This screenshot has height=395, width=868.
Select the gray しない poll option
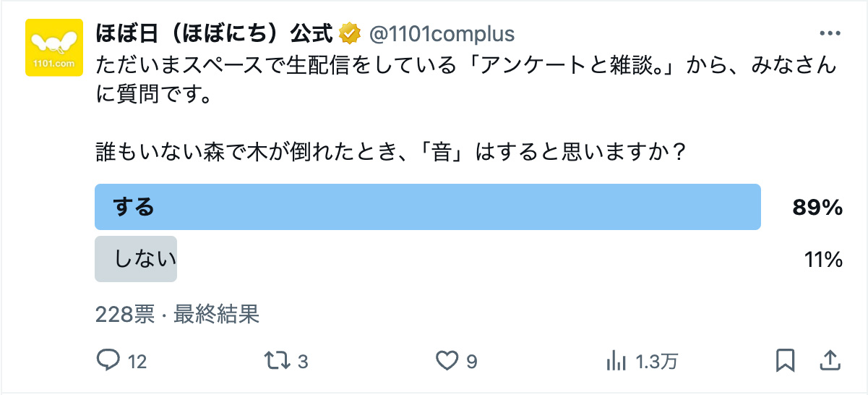pos(136,259)
